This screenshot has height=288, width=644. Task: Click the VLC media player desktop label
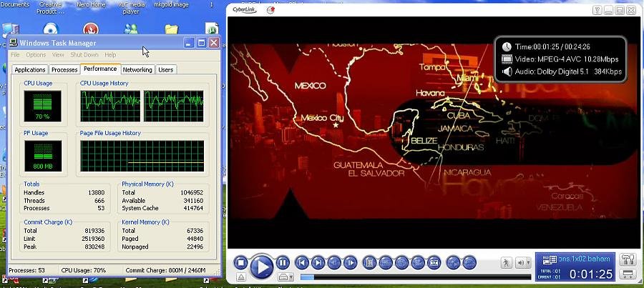pyautogui.click(x=131, y=8)
